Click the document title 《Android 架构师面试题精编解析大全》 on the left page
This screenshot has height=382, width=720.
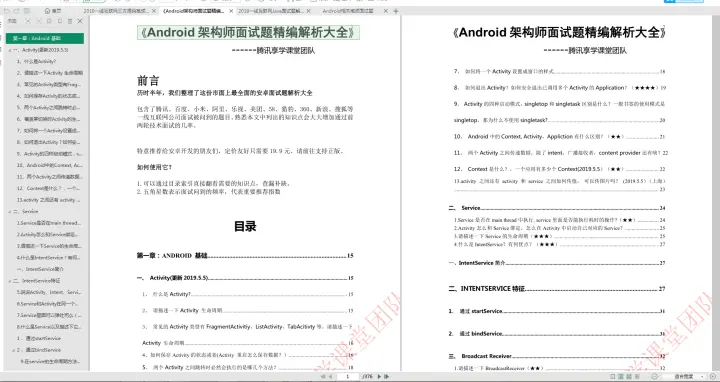(248, 33)
